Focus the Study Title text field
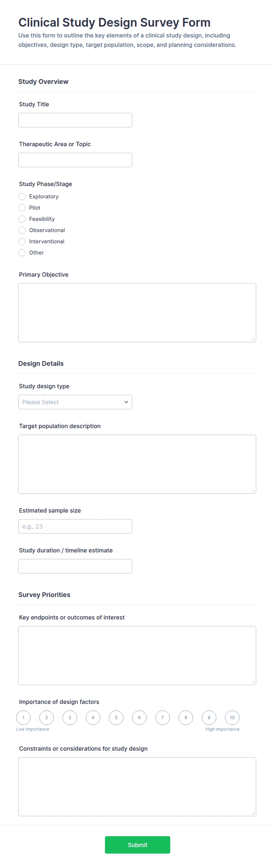The image size is (272, 868). pyautogui.click(x=75, y=120)
